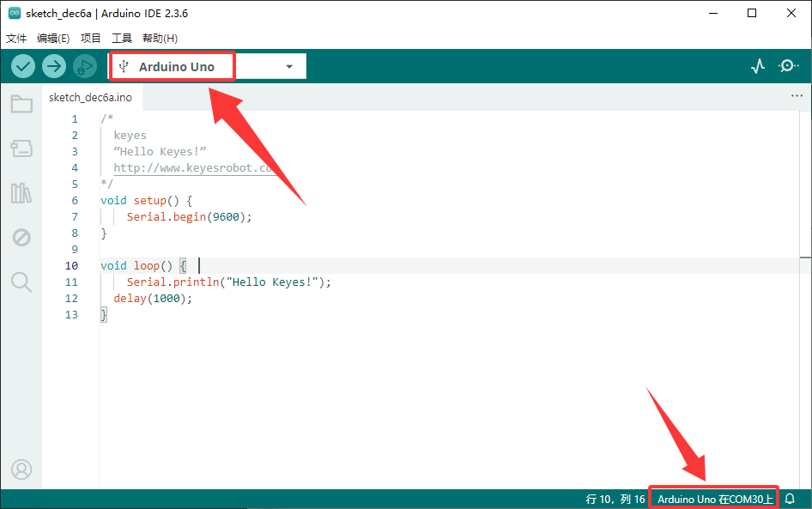The height and width of the screenshot is (509, 812).
Task: Click the 行 10, 列 16 cursor position
Action: pyautogui.click(x=615, y=500)
